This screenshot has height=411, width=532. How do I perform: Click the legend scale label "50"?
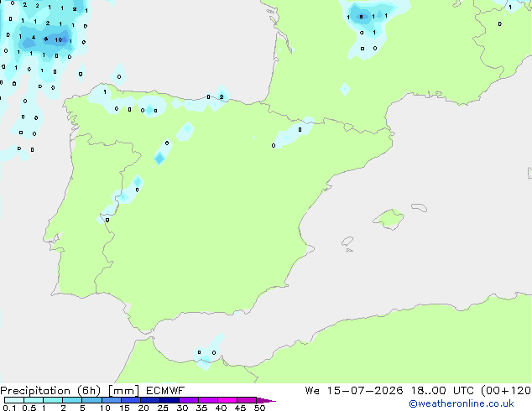[x=259, y=408]
